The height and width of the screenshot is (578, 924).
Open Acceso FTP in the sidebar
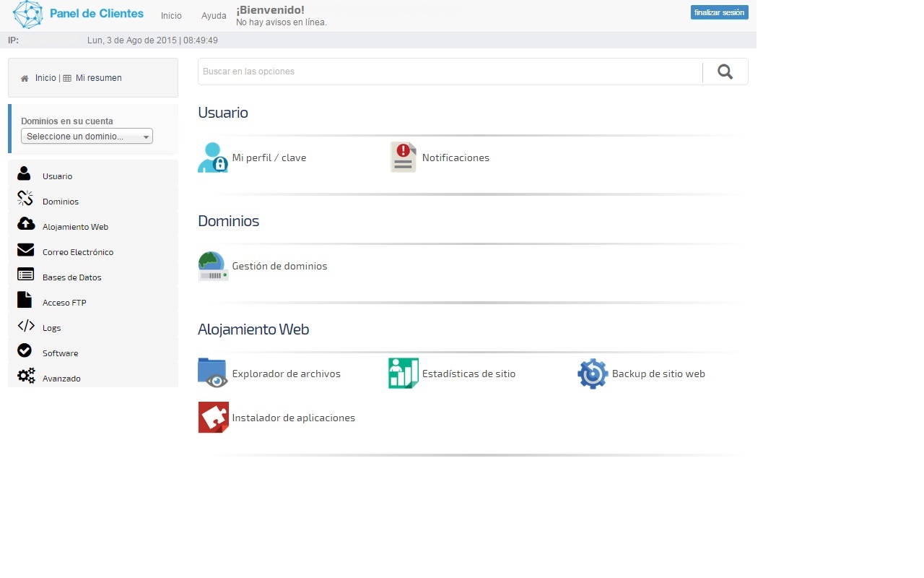(64, 303)
